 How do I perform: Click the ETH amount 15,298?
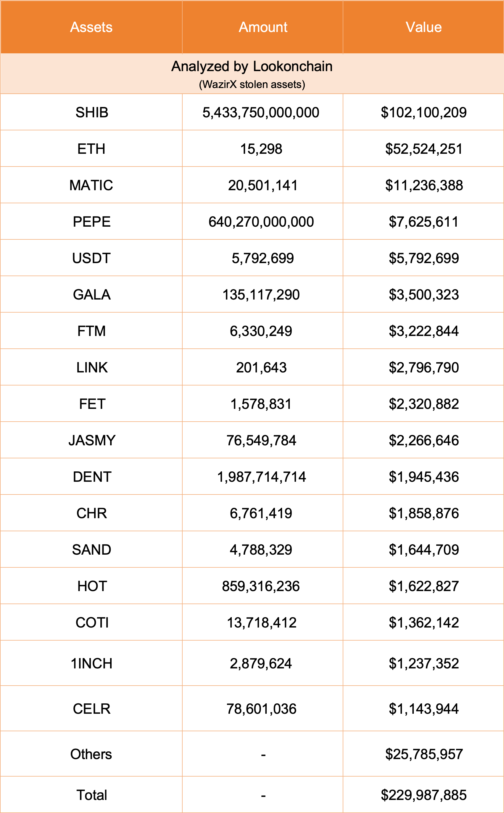click(261, 149)
